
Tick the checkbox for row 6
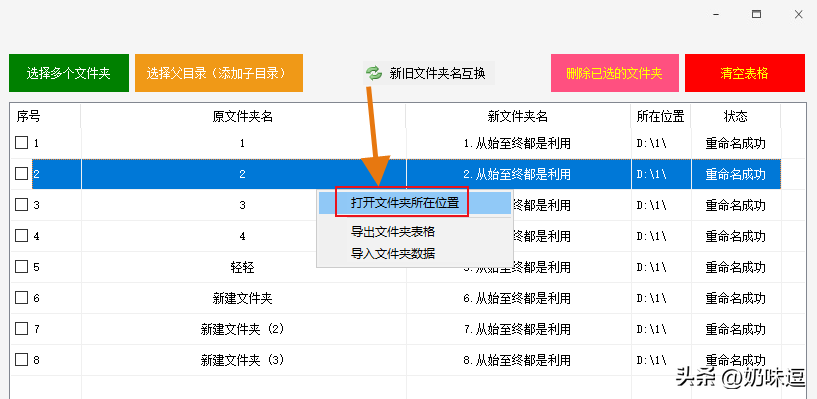(21, 298)
